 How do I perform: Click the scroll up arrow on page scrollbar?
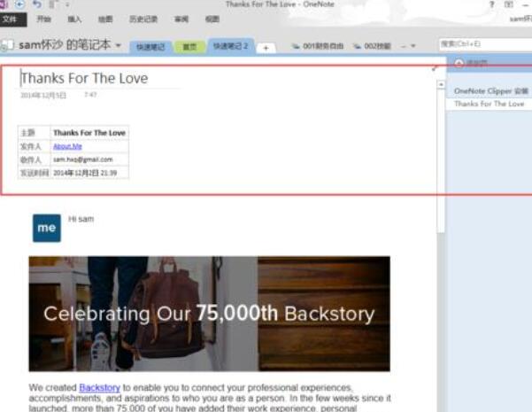pyautogui.click(x=441, y=84)
